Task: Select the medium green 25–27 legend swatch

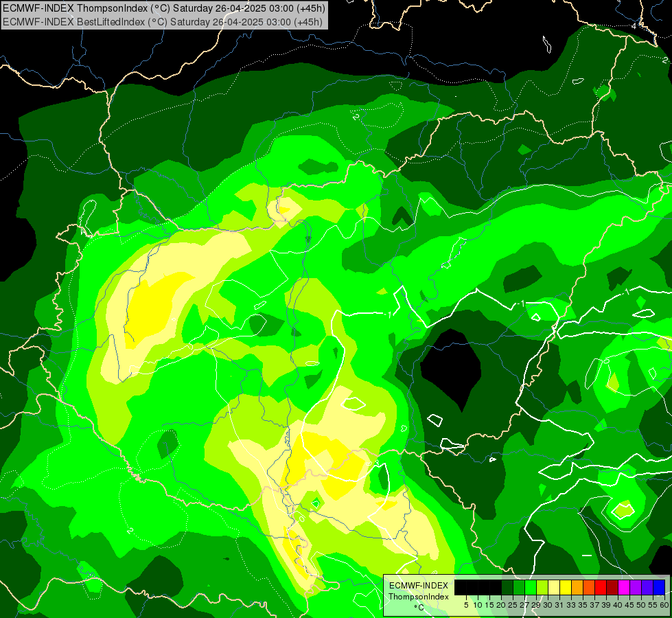Action: (519, 588)
